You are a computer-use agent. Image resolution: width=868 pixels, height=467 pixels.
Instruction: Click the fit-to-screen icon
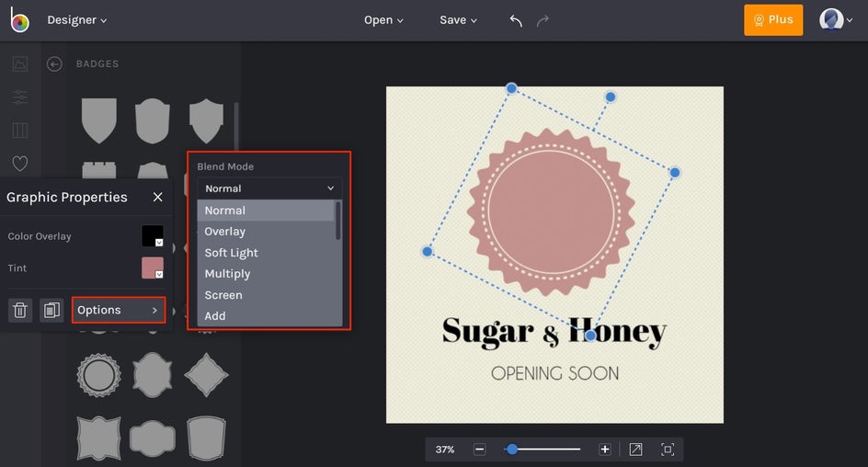tap(668, 450)
